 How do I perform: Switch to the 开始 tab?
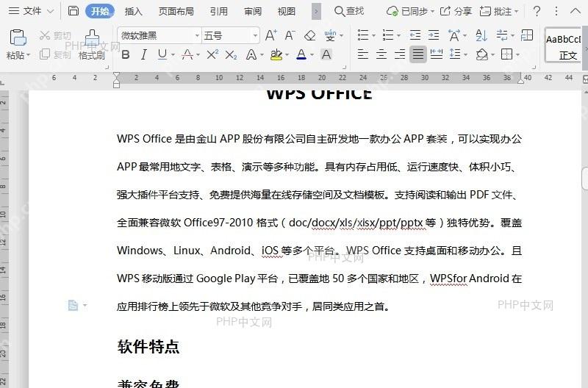pos(100,11)
